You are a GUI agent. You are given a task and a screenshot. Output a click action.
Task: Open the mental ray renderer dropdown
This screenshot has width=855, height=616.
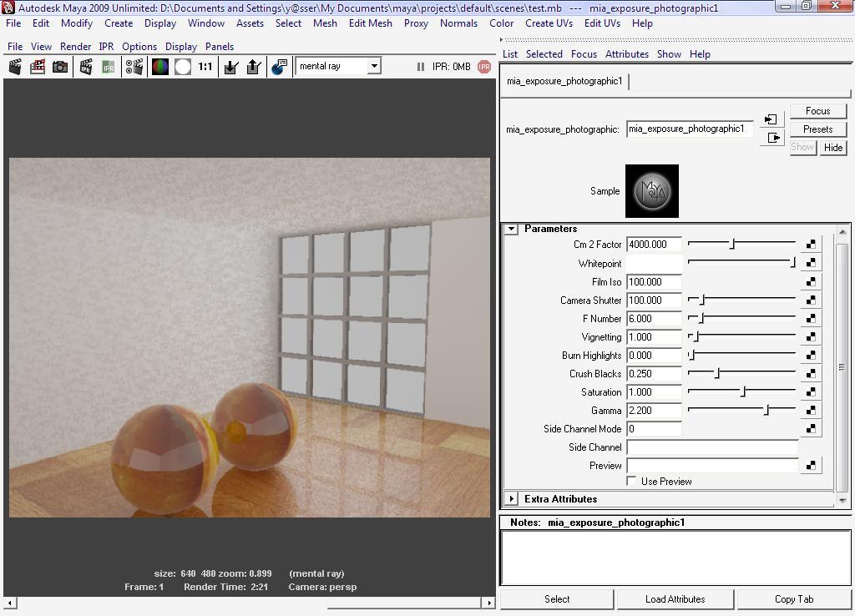(374, 66)
